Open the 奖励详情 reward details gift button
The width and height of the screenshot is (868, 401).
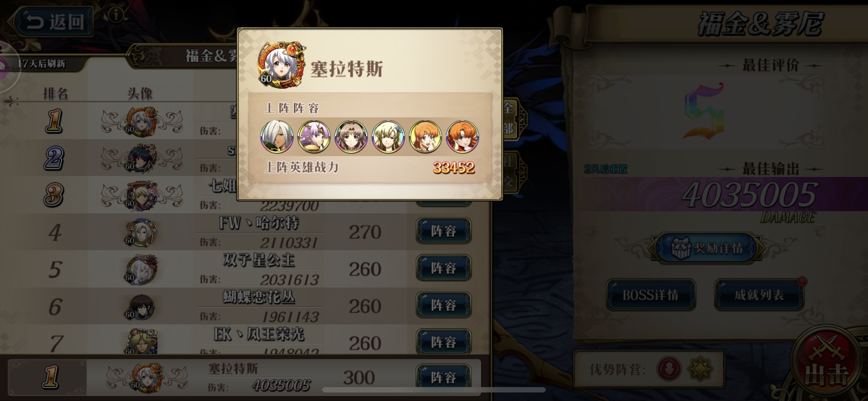707,248
